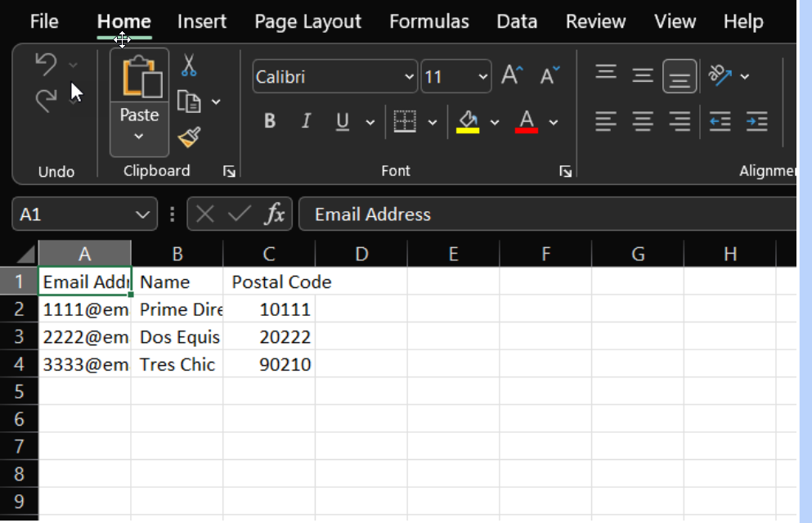Toggle italic formatting

[x=306, y=120]
